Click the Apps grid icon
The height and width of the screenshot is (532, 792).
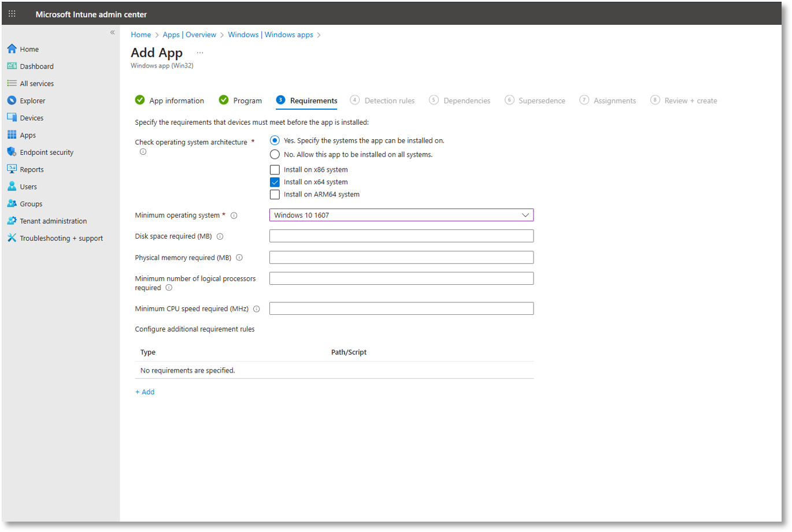click(12, 135)
